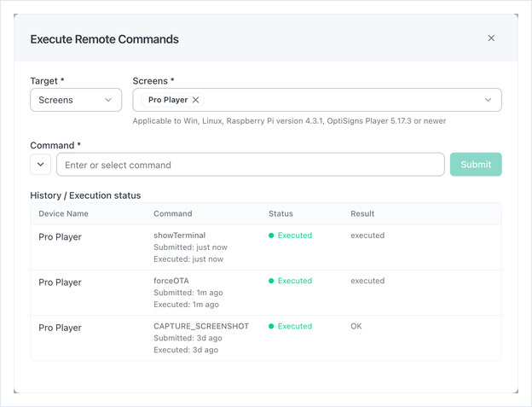
Task: Click the Execute Remote Commands title
Action: (105, 39)
